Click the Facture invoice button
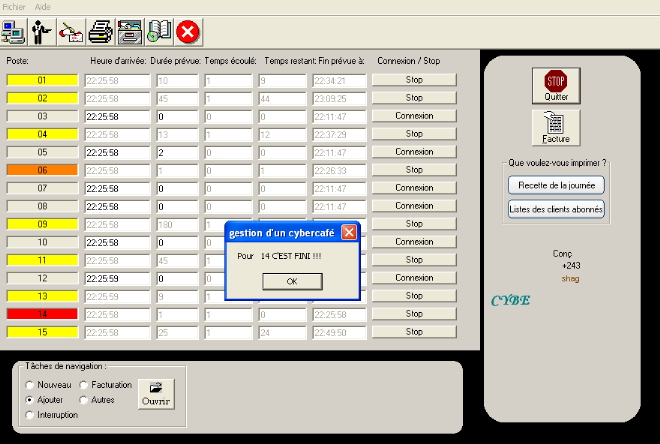The width and height of the screenshot is (660, 444). tap(555, 128)
